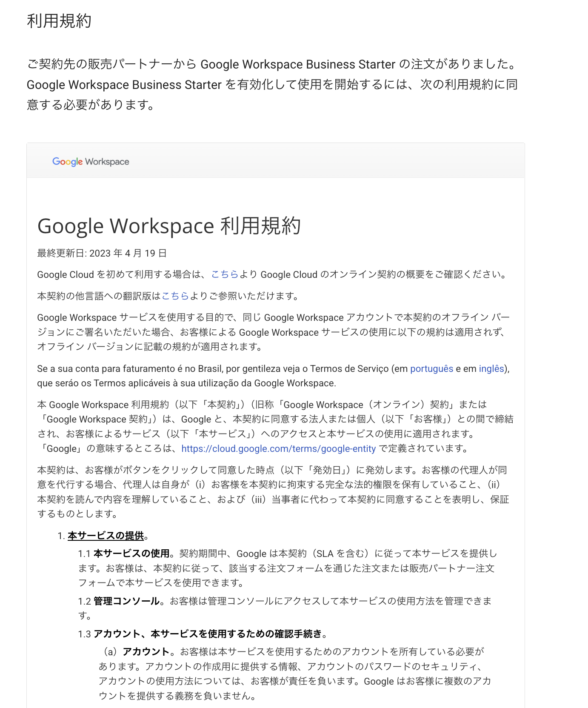Screen dimensions: 588x708
Task: Click the Google Workspace logo
Action: (x=91, y=162)
